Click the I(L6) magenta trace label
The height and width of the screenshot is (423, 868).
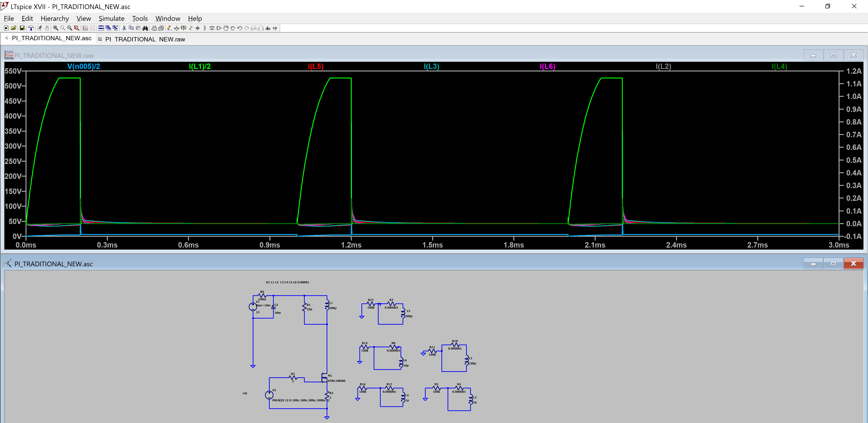pos(547,66)
